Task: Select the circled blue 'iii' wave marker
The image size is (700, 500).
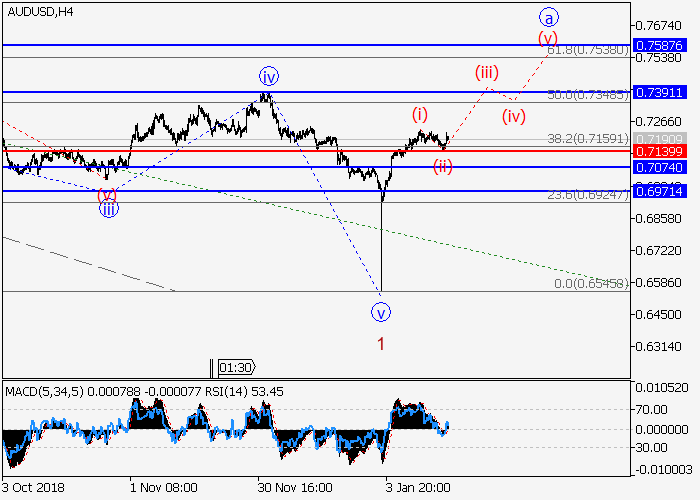Action: click(108, 209)
